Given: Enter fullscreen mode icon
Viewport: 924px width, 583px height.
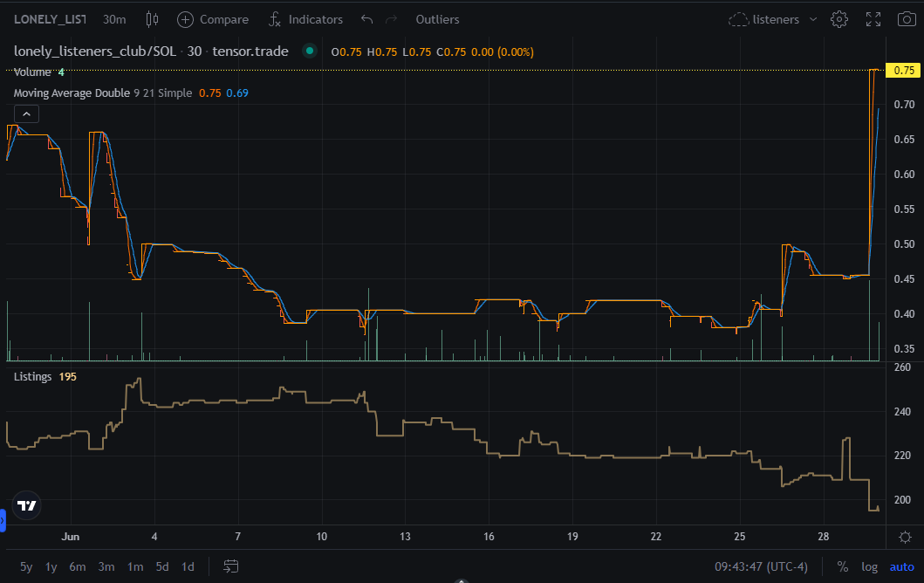Looking at the screenshot, I should tap(873, 19).
